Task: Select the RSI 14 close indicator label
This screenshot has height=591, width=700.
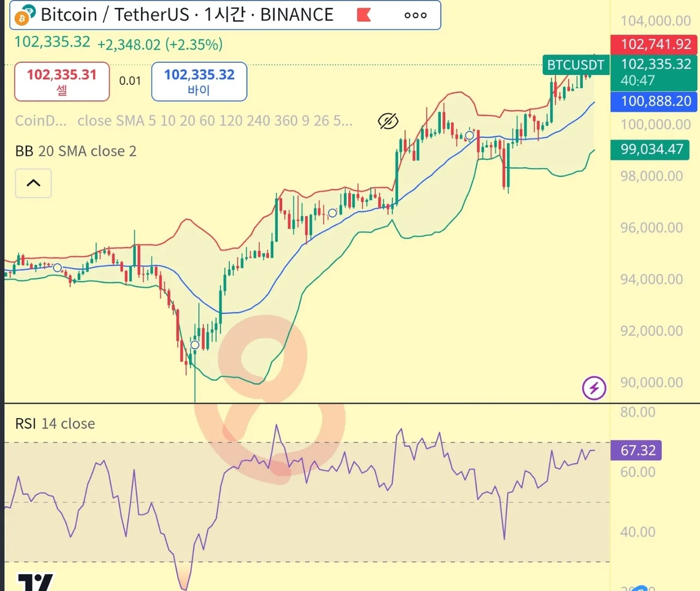Action: coord(55,424)
